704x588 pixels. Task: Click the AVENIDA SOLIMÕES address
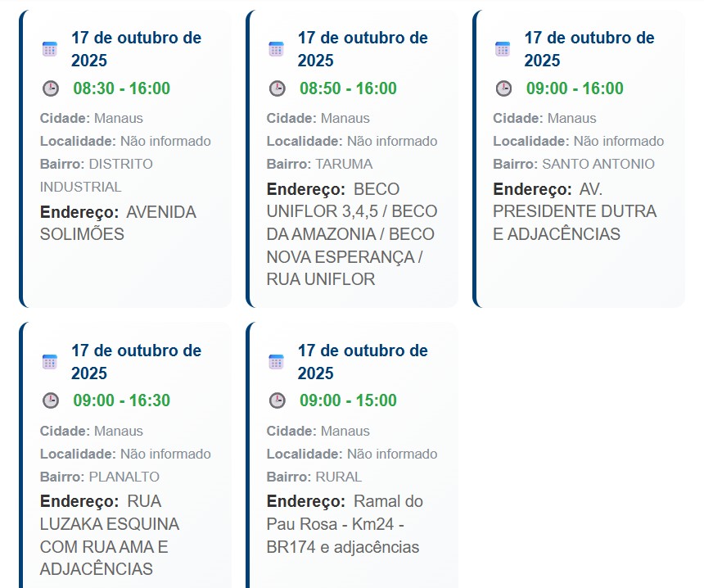coord(118,224)
